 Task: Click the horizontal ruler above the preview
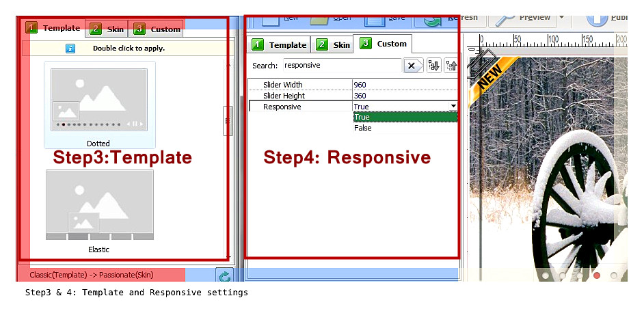553,40
